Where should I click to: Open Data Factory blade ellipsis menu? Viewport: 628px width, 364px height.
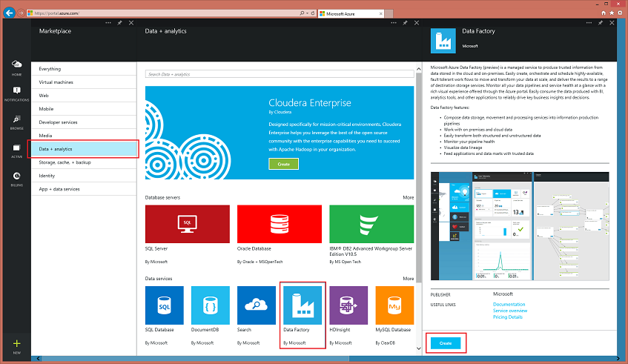589,23
